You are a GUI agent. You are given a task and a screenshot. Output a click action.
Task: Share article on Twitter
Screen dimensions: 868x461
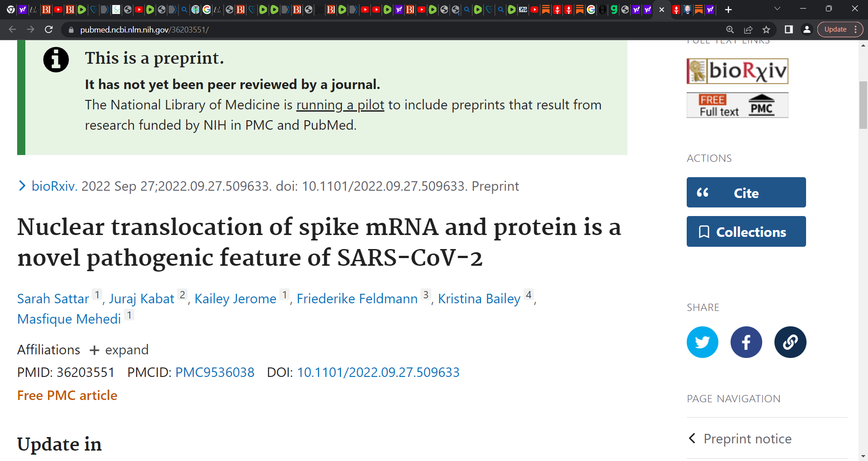[702, 342]
